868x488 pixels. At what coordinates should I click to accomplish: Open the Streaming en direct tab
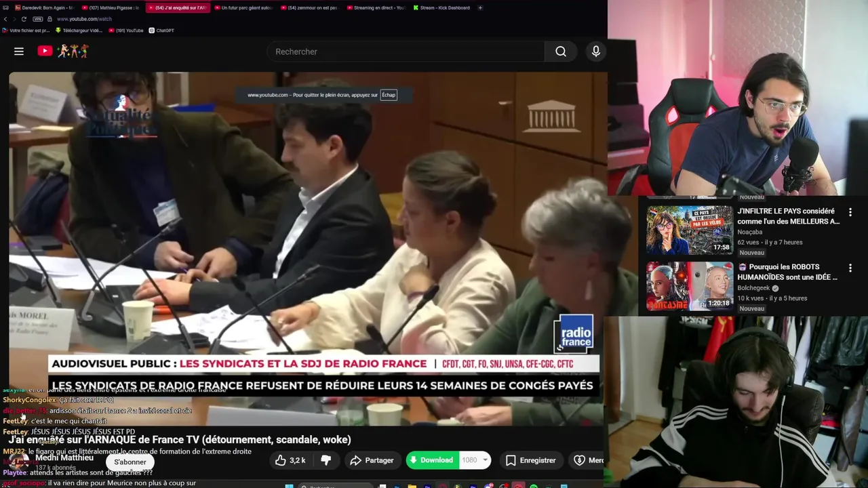coord(376,7)
